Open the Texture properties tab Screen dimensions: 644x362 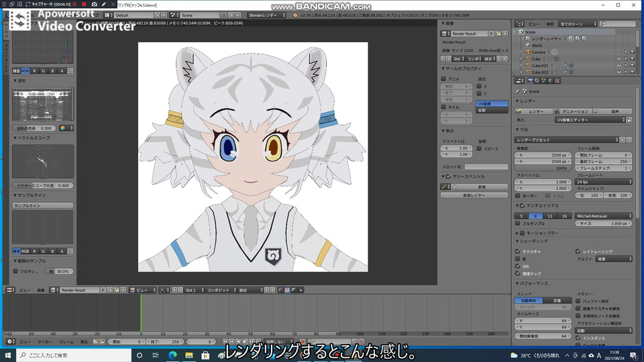(557, 81)
